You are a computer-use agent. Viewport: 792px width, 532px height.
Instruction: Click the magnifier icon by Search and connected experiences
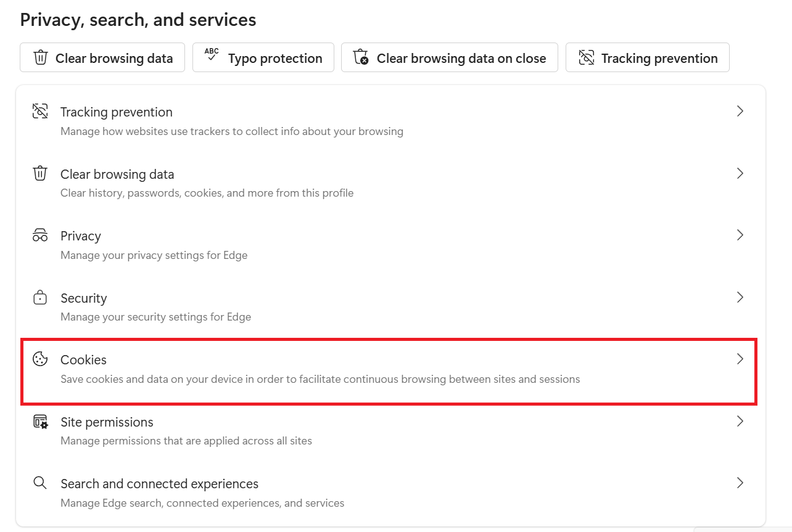[40, 483]
